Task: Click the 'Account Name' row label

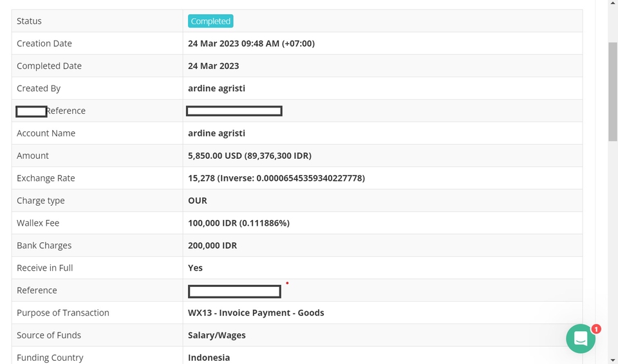Action: (x=46, y=133)
